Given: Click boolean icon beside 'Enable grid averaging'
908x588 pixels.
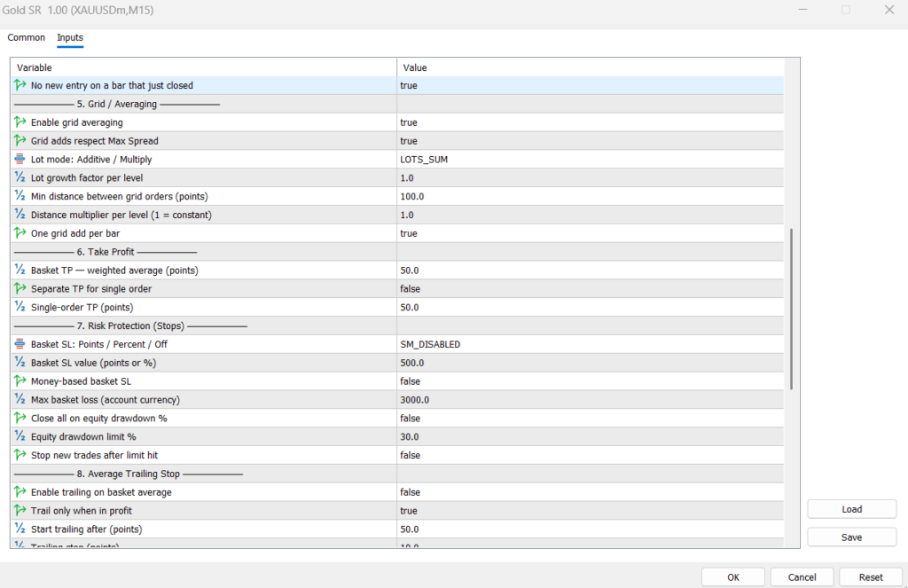Looking at the screenshot, I should tap(20, 122).
